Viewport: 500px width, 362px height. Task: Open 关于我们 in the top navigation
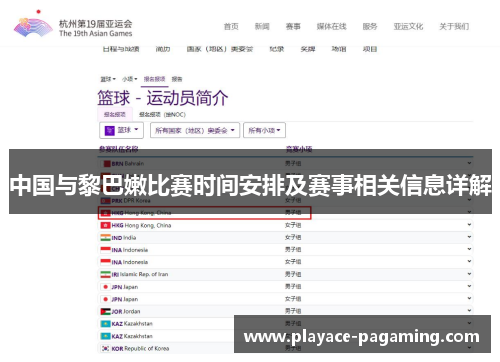454,26
